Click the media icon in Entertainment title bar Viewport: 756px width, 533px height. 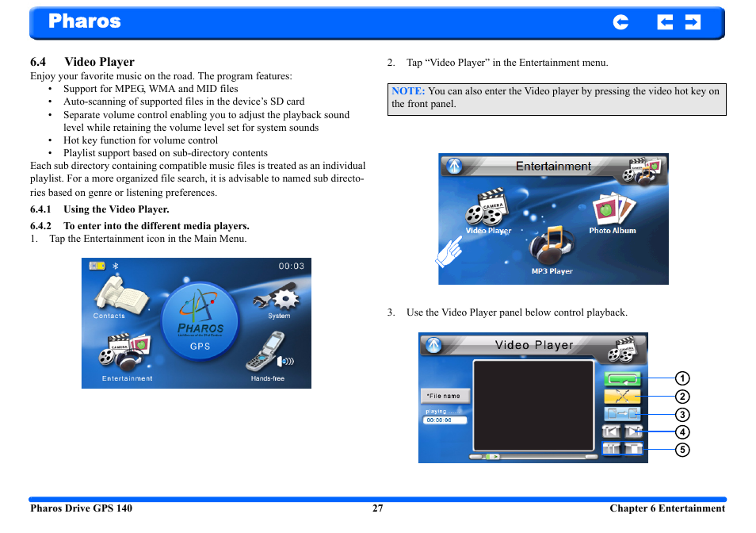pyautogui.click(x=641, y=171)
